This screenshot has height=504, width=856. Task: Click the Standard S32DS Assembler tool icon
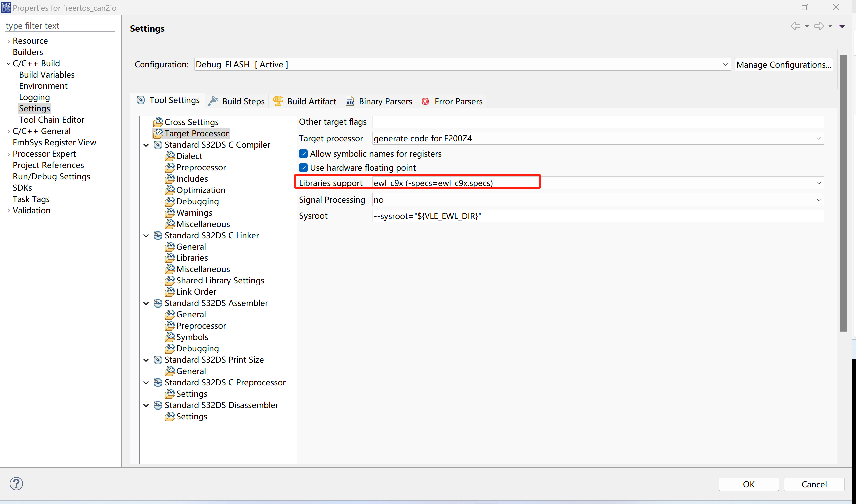158,303
